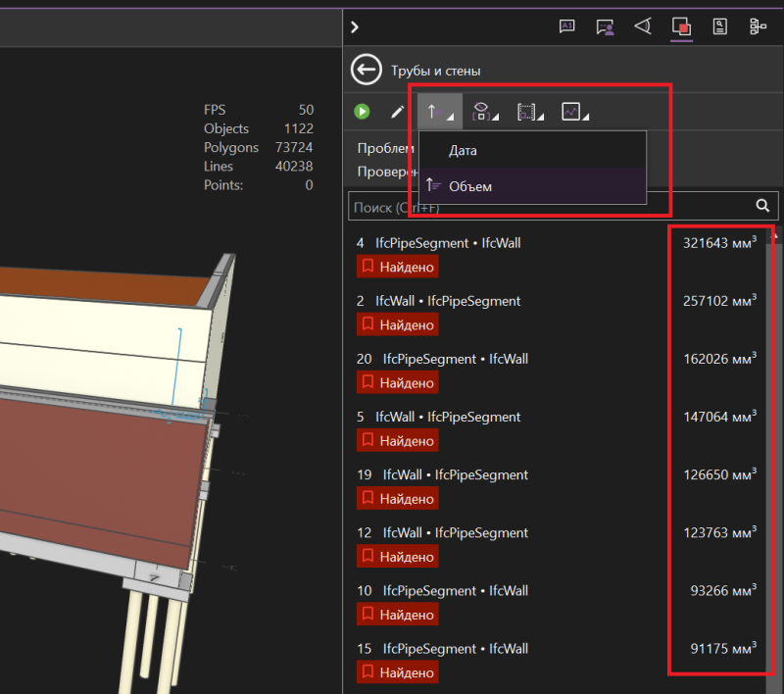Select Объем sort option
Screen dimensions: 784x694
470,186
